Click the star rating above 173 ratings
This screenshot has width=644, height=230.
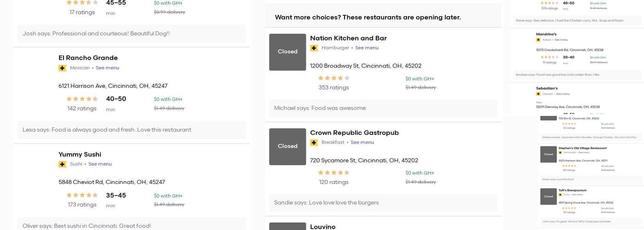point(82,195)
